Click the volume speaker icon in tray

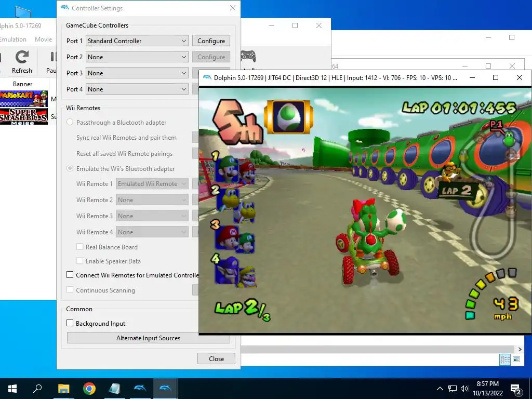(464, 389)
